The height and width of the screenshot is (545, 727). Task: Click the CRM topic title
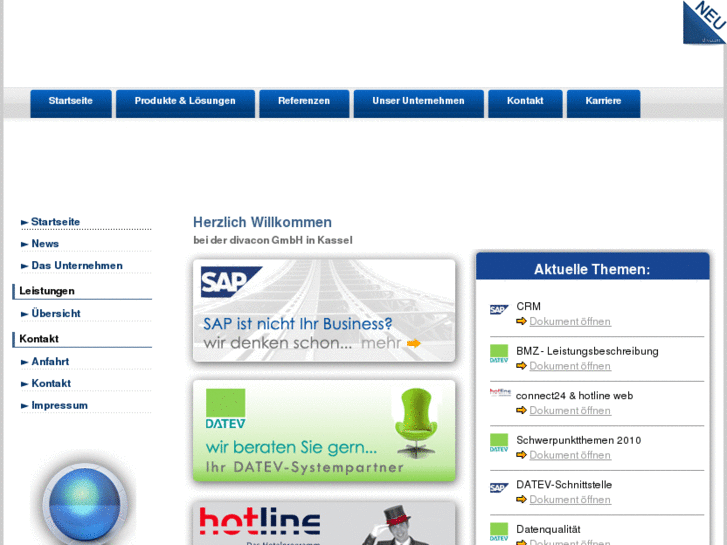click(528, 306)
